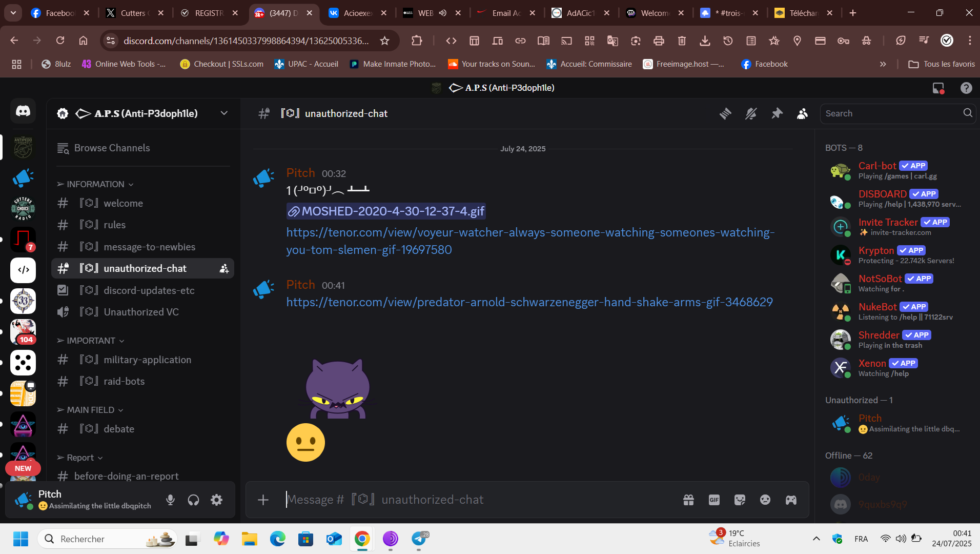Open the sticker picker
The width and height of the screenshot is (980, 554).
[x=740, y=500]
